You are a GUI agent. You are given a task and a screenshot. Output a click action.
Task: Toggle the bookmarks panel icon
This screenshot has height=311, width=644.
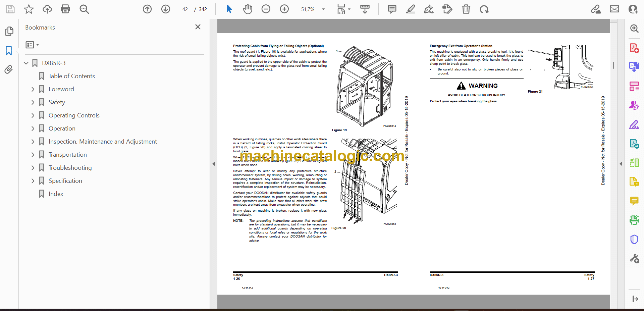(x=9, y=51)
